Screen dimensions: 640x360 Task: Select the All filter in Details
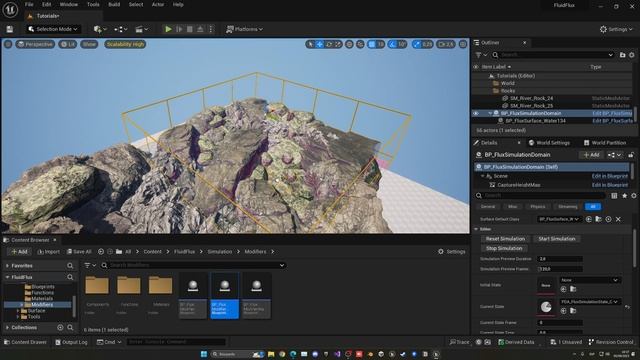(x=593, y=207)
